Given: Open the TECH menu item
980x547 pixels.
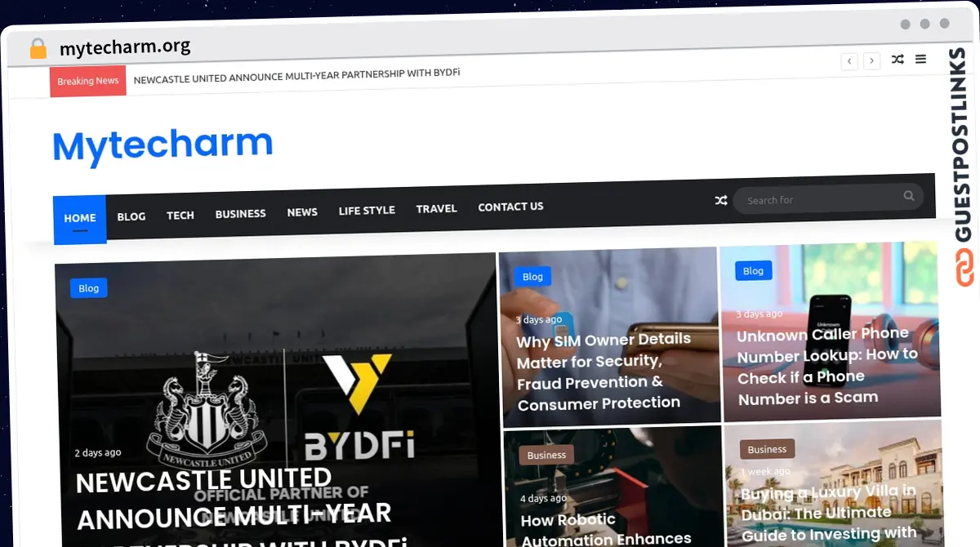Looking at the screenshot, I should (x=180, y=216).
